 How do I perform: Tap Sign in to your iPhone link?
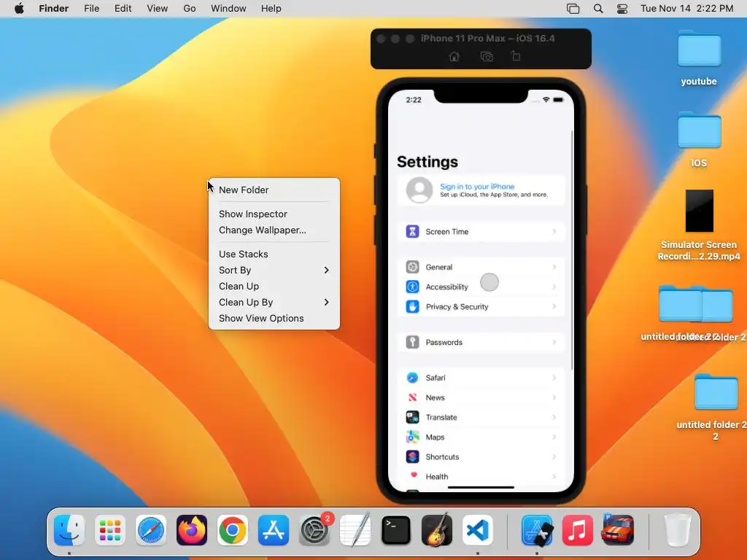(x=477, y=187)
